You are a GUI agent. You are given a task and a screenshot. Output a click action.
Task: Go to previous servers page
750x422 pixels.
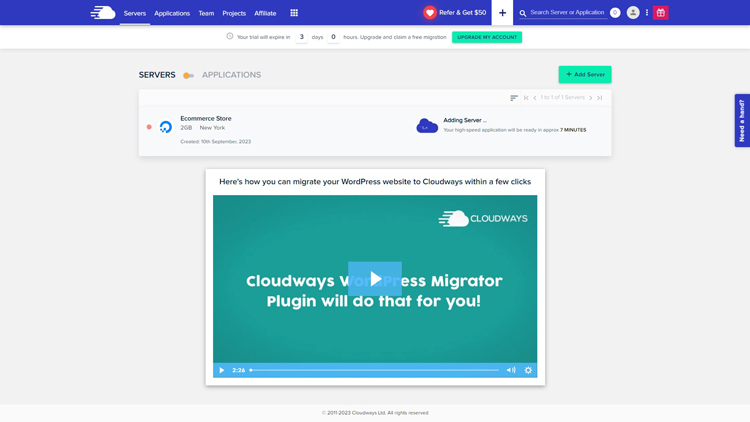[x=535, y=98]
